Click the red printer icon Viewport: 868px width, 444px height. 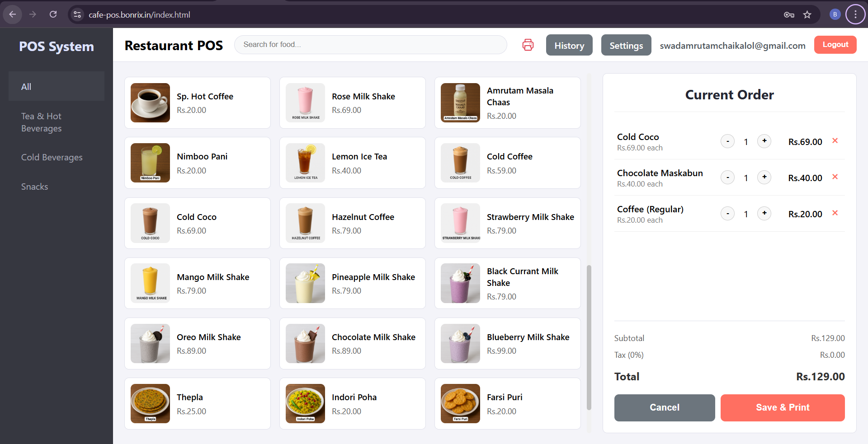tap(528, 45)
